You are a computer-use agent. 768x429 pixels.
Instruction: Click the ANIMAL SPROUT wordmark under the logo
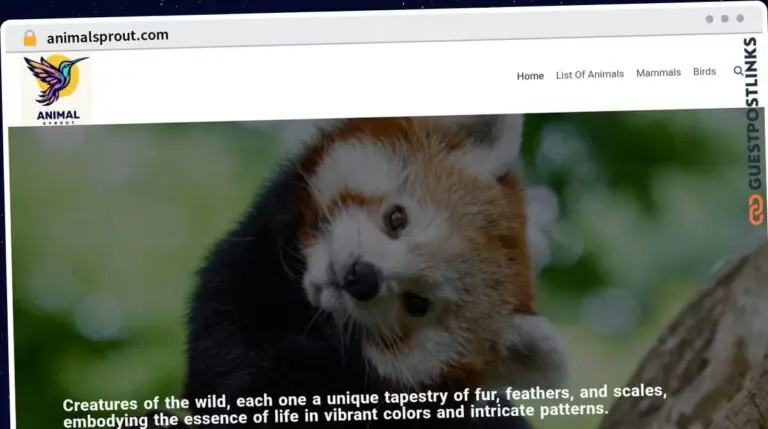(57, 116)
